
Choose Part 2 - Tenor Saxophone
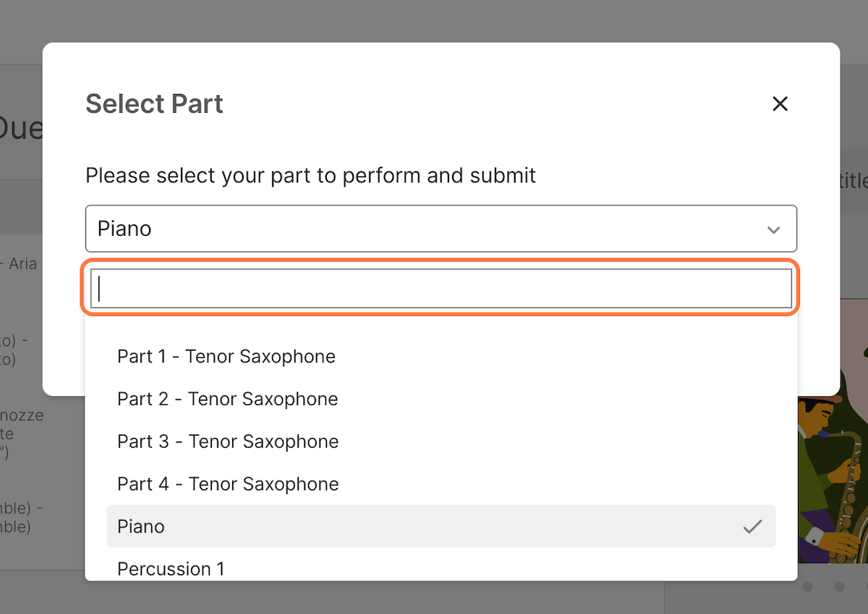click(441, 399)
